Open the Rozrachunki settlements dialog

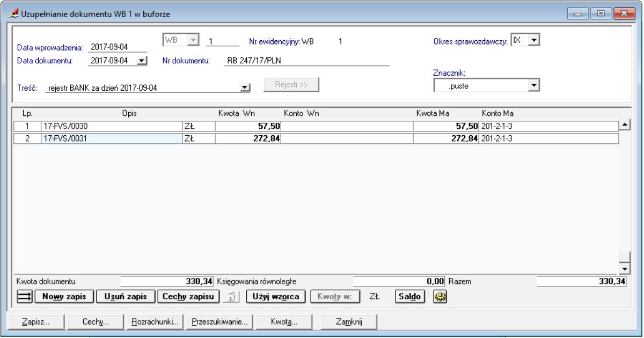[x=155, y=322]
